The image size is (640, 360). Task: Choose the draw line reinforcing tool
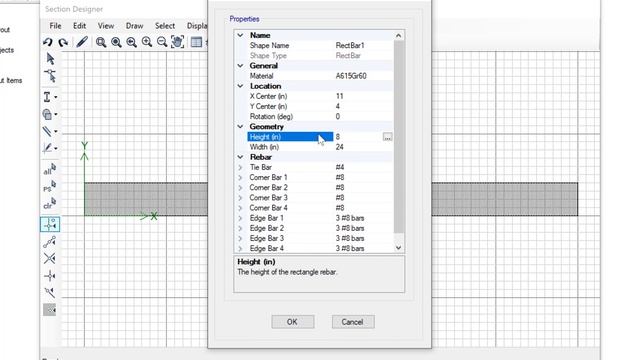pos(47,131)
